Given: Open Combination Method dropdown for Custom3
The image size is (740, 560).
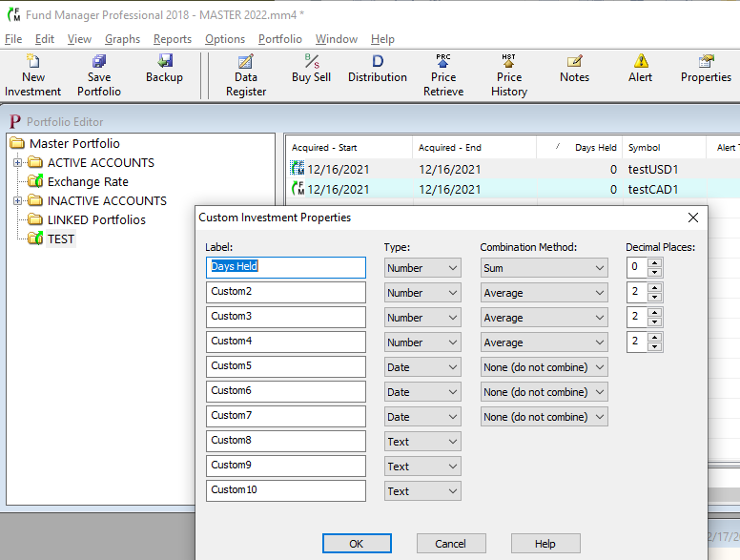Looking at the screenshot, I should point(545,318).
